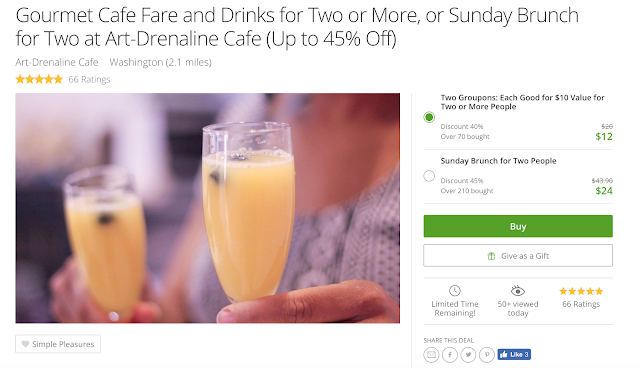Click the heart icon in Simple Pleasures tag

25,344
